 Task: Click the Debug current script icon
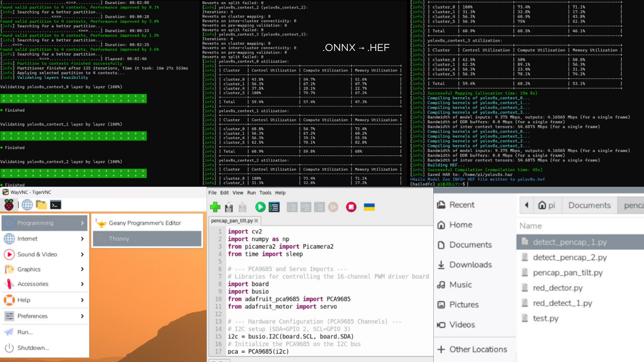tap(274, 207)
